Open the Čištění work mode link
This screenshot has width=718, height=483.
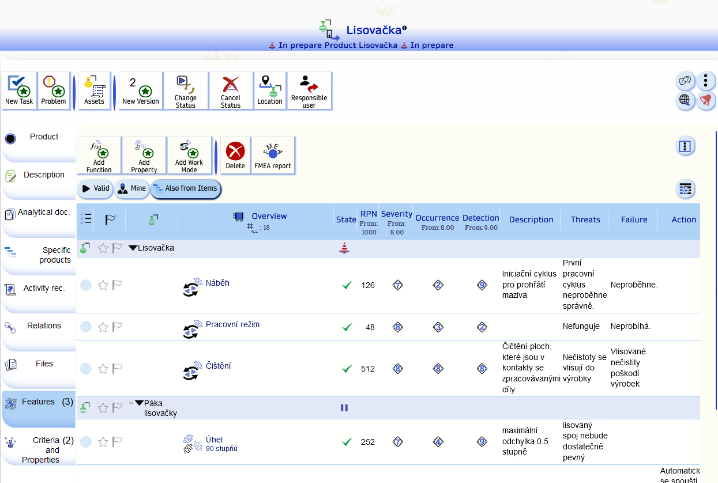pos(218,366)
